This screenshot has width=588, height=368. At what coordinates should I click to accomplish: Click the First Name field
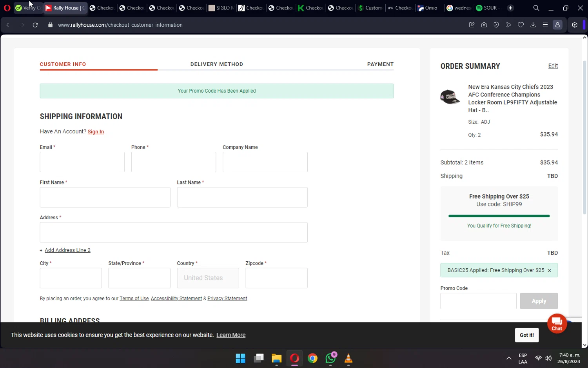point(105,197)
